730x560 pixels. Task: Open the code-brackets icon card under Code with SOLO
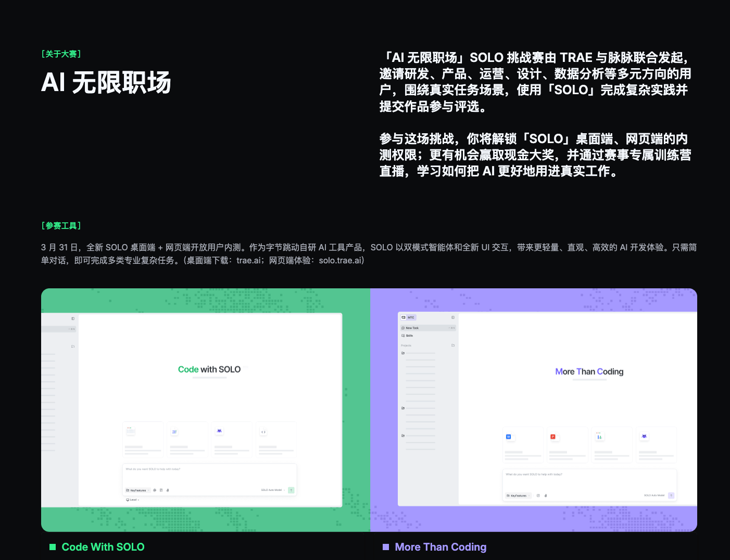tap(276, 440)
